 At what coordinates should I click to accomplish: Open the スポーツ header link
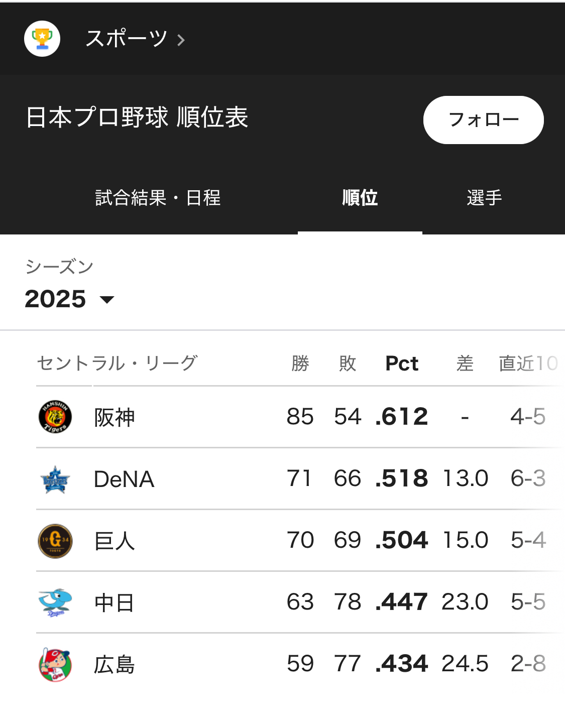(x=126, y=39)
